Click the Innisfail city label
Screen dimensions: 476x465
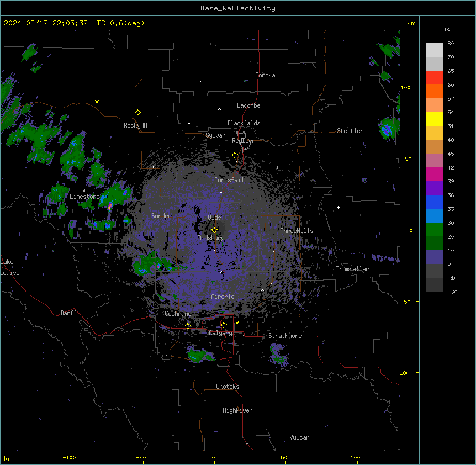click(229, 180)
